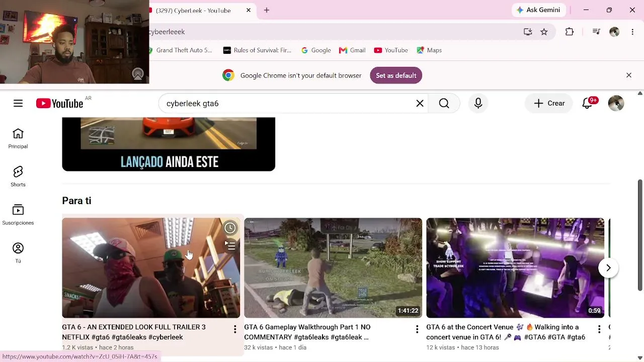The height and width of the screenshot is (362, 644).
Task: Click the '1.2 K vistas · hace 2 horas' text
Action: (98, 347)
